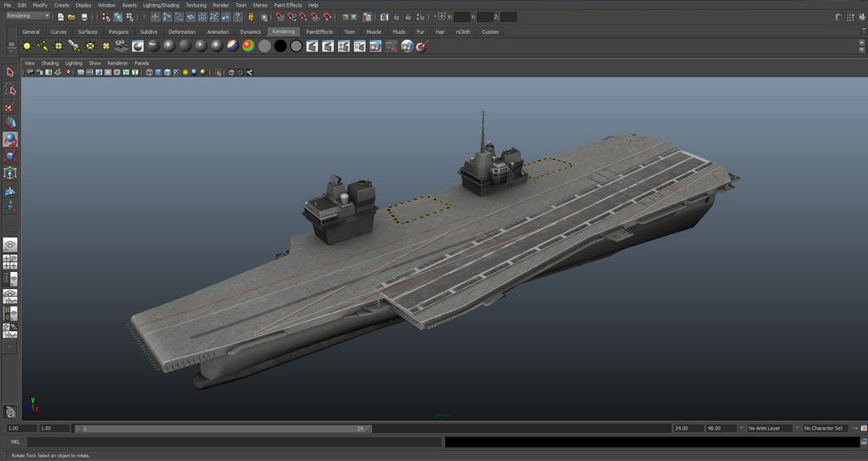
Task: Create a spot light from shelf
Action: [74, 46]
